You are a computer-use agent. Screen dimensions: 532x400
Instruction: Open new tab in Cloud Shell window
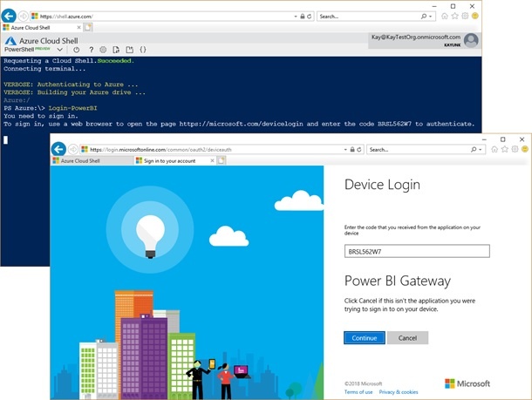click(x=88, y=28)
